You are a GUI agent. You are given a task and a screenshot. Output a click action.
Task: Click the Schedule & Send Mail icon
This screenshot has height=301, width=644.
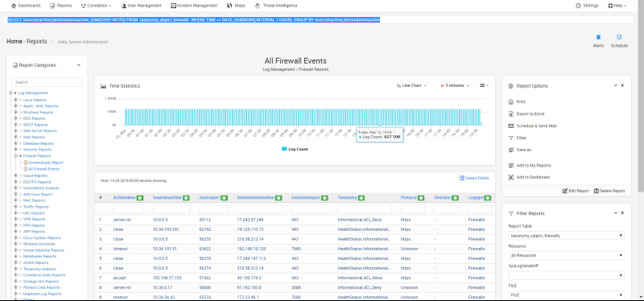[x=511, y=126]
